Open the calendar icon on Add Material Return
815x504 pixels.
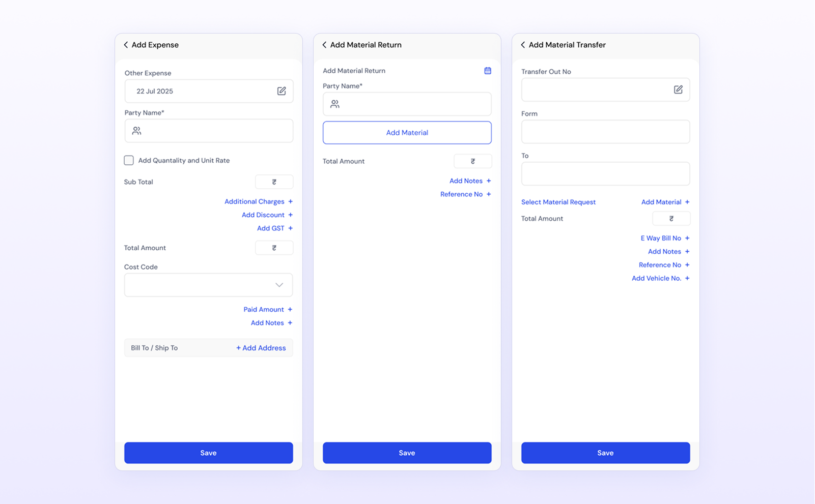coord(487,71)
